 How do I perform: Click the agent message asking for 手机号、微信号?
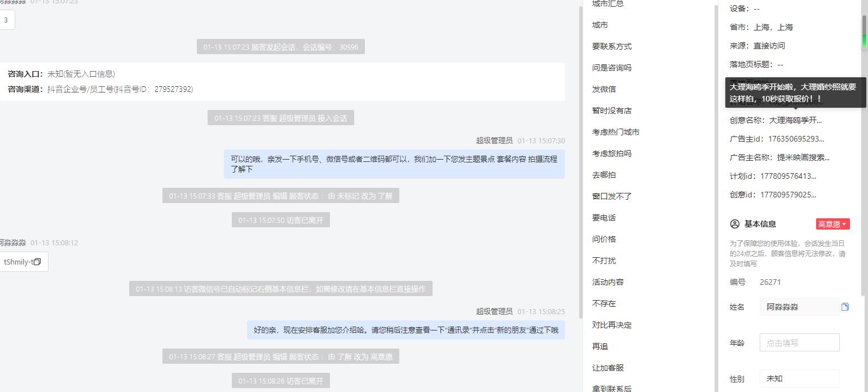click(x=394, y=164)
